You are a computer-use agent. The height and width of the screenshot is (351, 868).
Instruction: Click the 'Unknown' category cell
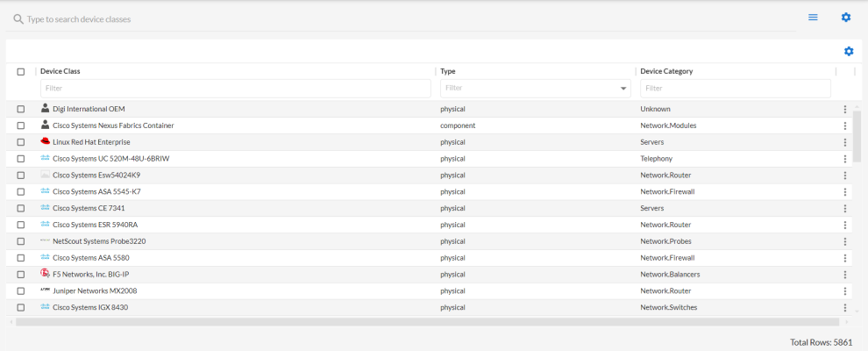656,109
